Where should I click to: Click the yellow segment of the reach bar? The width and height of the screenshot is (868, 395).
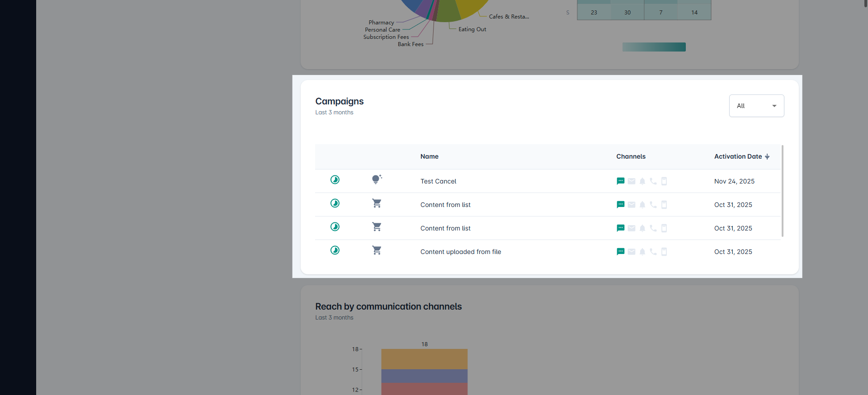point(425,359)
